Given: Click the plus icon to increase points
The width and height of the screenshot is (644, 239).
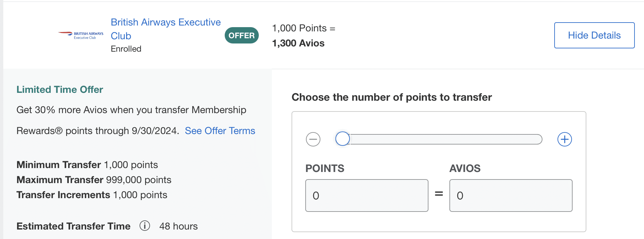Looking at the screenshot, I should coord(564,139).
